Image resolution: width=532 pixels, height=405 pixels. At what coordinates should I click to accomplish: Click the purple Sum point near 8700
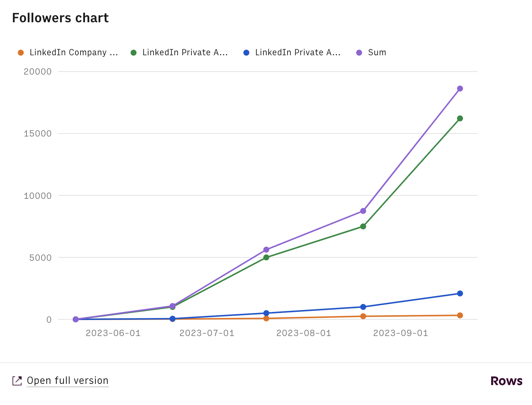[x=363, y=211]
